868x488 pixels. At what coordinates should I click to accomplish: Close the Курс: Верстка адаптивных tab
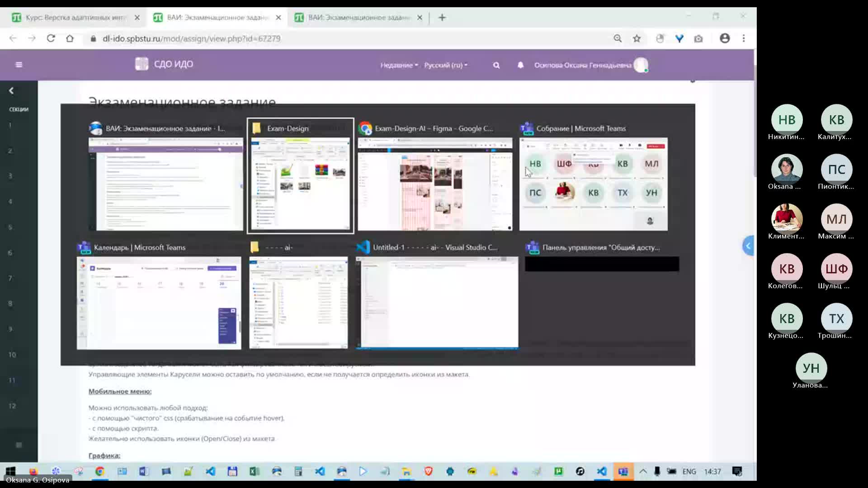(137, 18)
